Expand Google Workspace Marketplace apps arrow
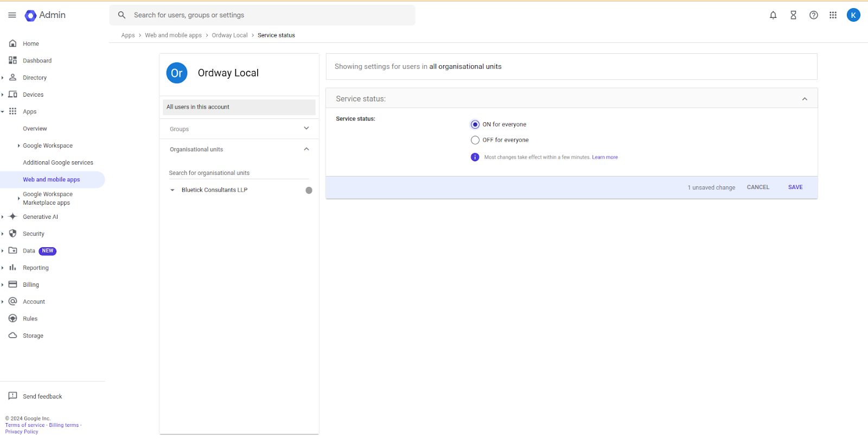 click(18, 198)
